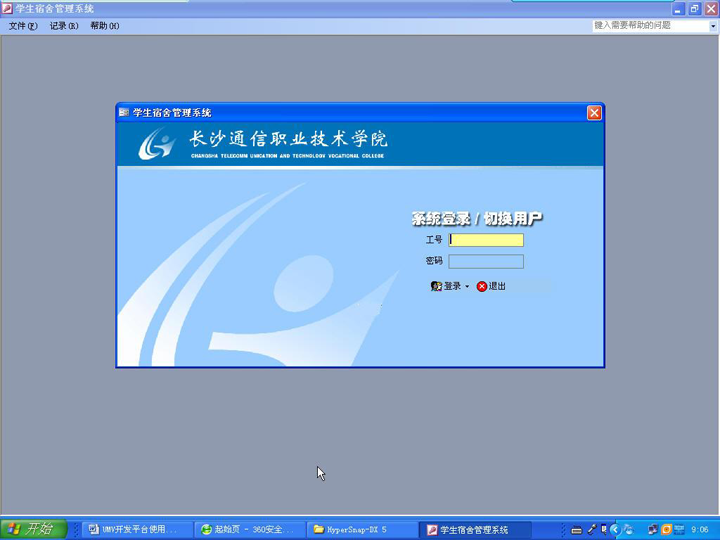Open the Windows 开始 Start menu
Screen dimensions: 720x540
34,529
